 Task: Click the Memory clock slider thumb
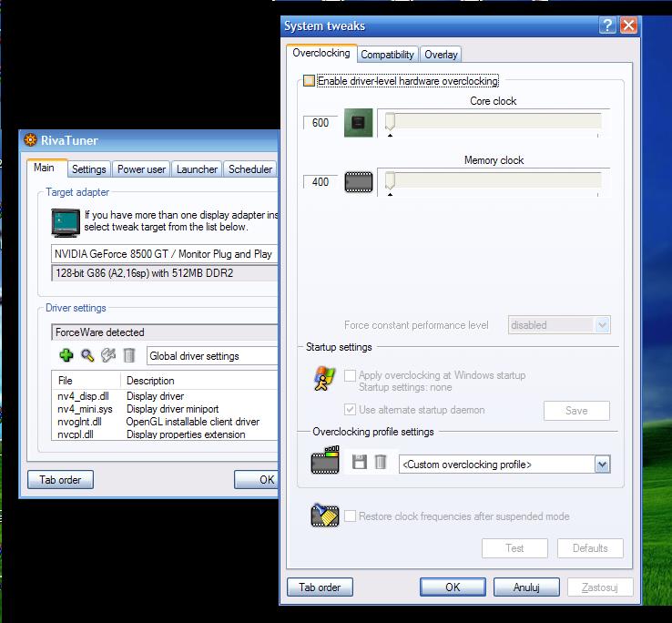(390, 180)
